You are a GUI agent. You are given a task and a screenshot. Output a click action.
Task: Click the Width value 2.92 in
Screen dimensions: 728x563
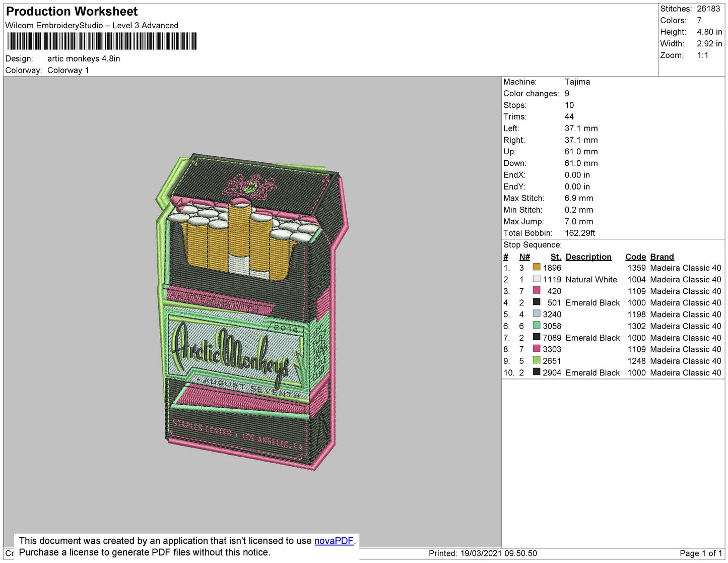point(709,43)
